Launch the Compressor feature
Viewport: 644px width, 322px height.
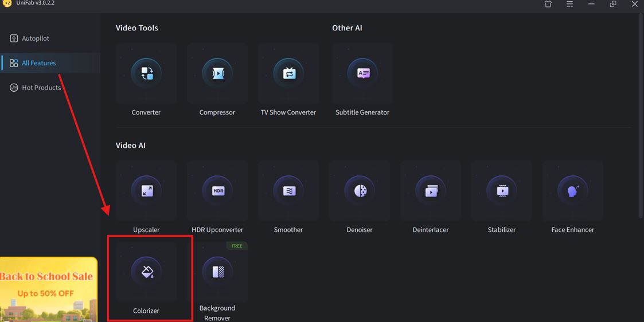pos(217,74)
